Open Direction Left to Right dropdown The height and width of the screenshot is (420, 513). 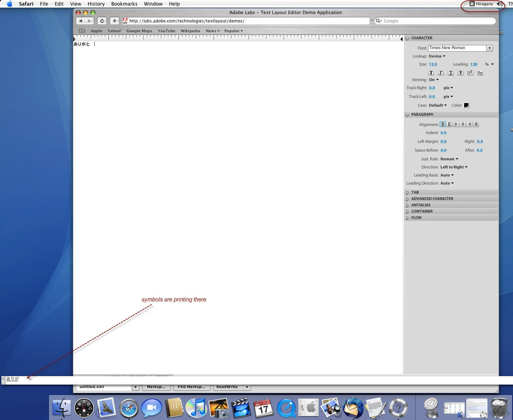pyautogui.click(x=454, y=167)
